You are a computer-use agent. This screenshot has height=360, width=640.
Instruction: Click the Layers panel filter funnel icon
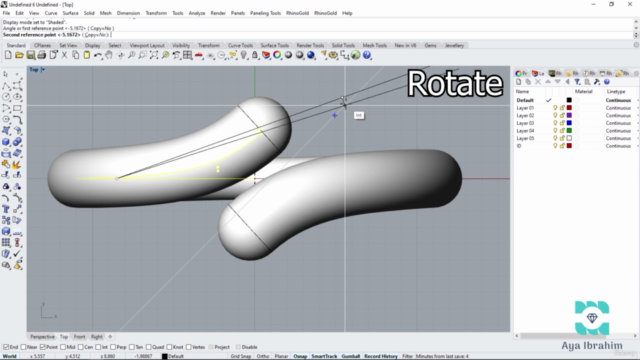pyautogui.click(x=577, y=82)
